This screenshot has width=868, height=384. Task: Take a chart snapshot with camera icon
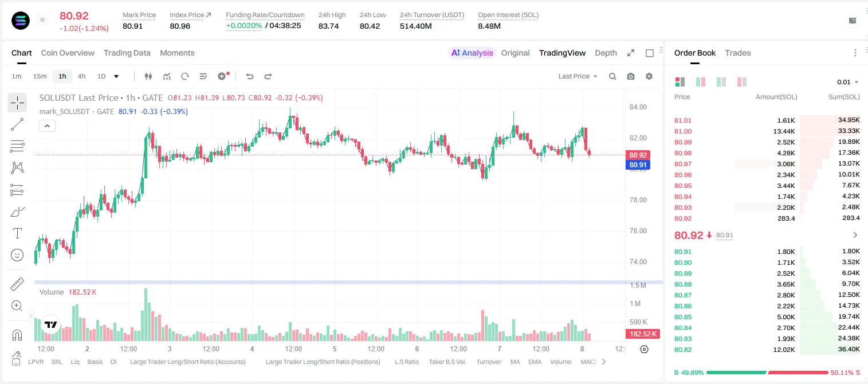click(x=631, y=76)
